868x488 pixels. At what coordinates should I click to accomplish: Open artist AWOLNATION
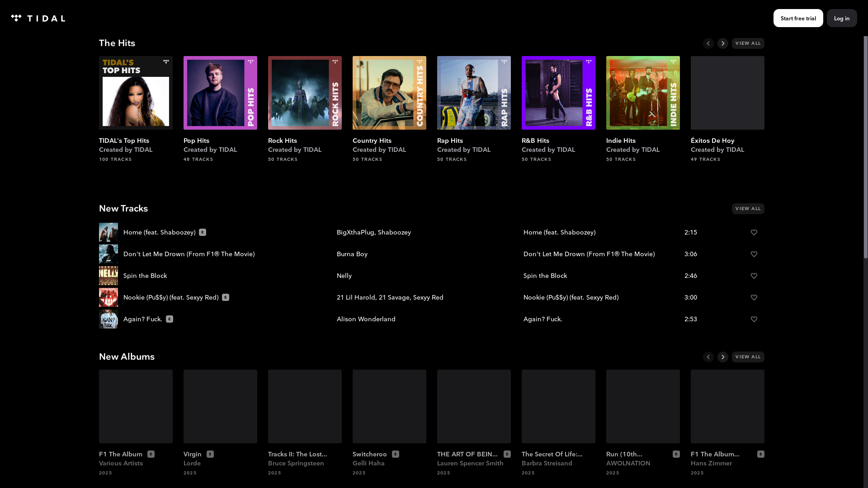point(628,463)
